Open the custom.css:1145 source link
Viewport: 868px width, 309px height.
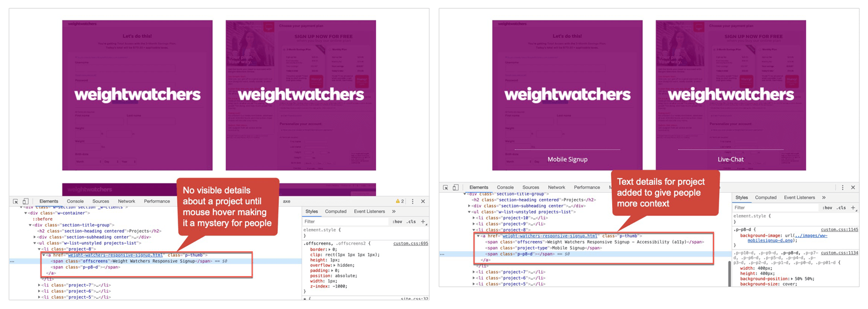(840, 230)
